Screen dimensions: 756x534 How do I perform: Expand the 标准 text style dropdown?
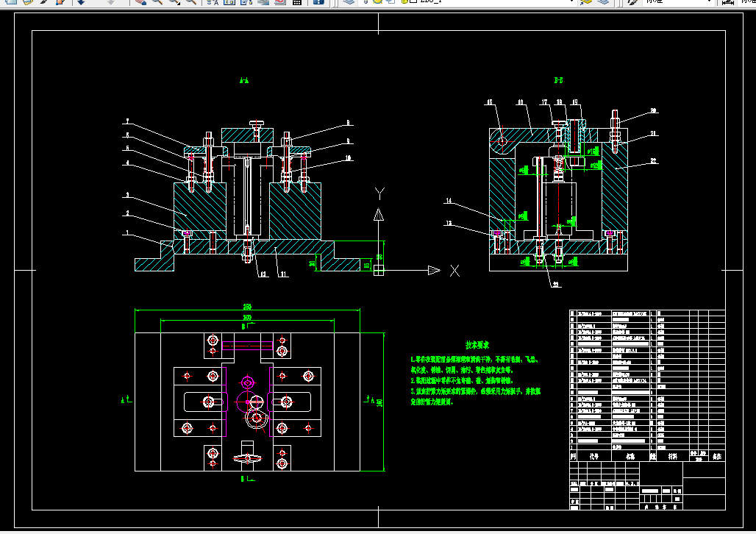coord(709,2)
